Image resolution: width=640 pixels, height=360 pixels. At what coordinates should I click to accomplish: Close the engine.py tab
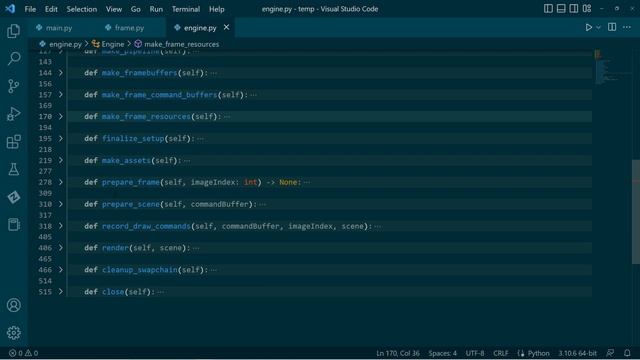coord(227,27)
